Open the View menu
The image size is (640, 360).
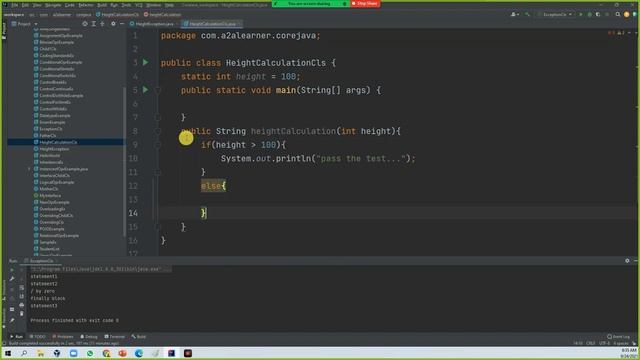(x=37, y=5)
